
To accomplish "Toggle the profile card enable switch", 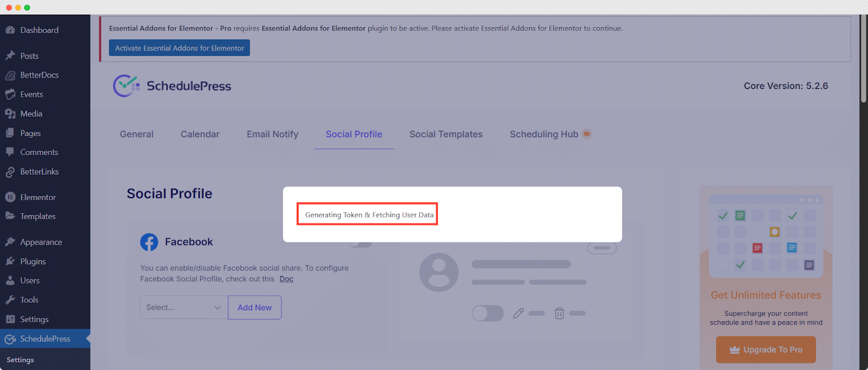I will tap(488, 313).
